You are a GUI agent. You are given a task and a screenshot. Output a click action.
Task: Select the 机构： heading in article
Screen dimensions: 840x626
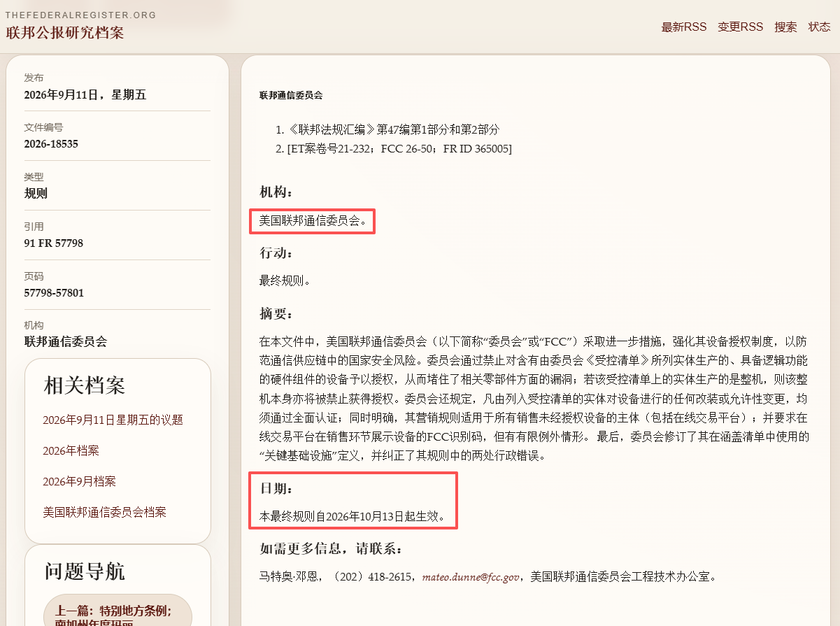point(276,192)
